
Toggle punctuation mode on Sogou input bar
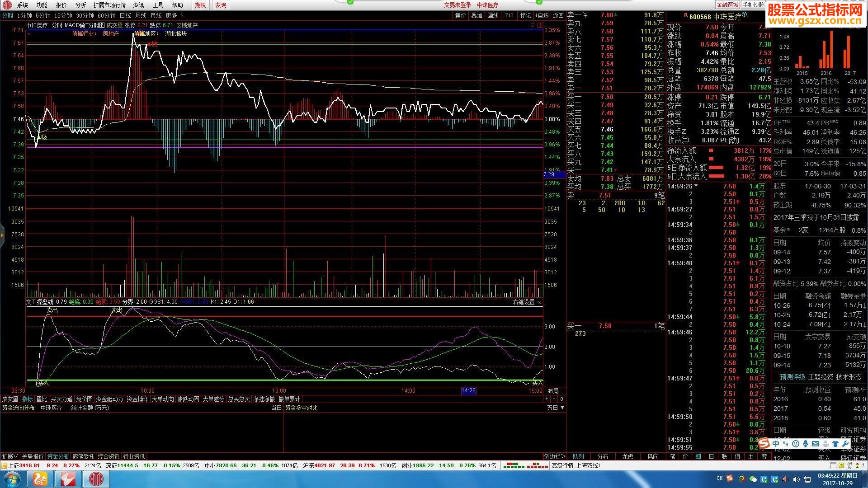tap(786, 444)
